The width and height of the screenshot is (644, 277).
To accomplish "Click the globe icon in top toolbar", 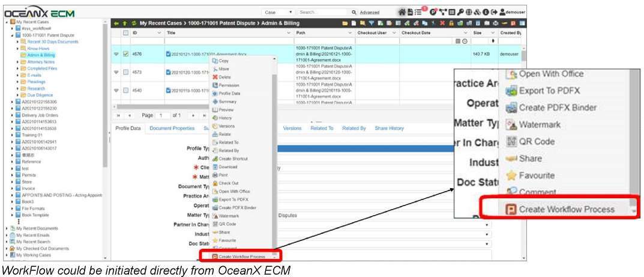I will coord(469,13).
